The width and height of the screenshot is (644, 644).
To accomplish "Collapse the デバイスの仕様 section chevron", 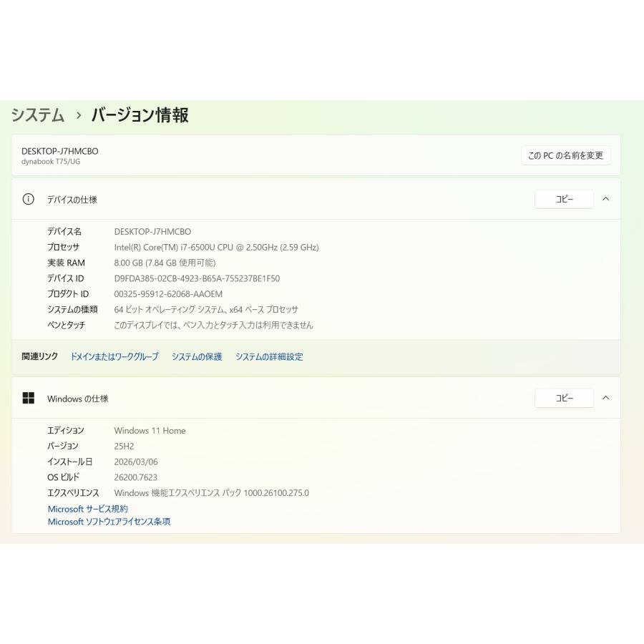I will pos(605,199).
